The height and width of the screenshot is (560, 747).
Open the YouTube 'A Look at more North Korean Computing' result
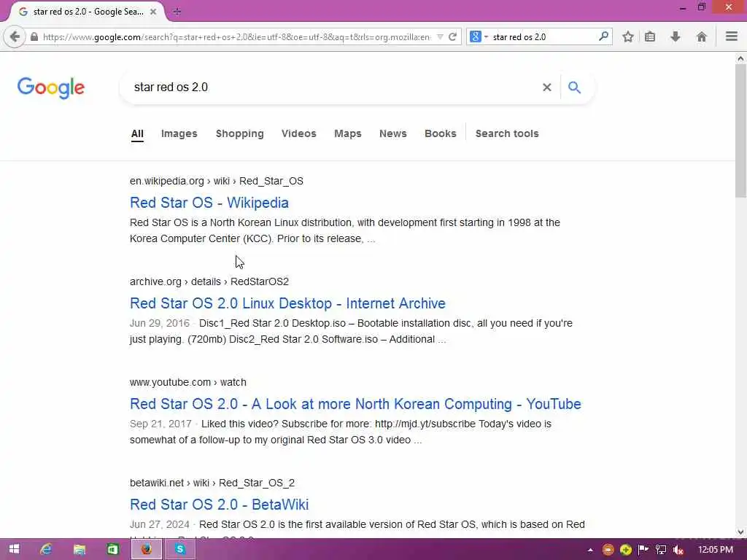355,404
